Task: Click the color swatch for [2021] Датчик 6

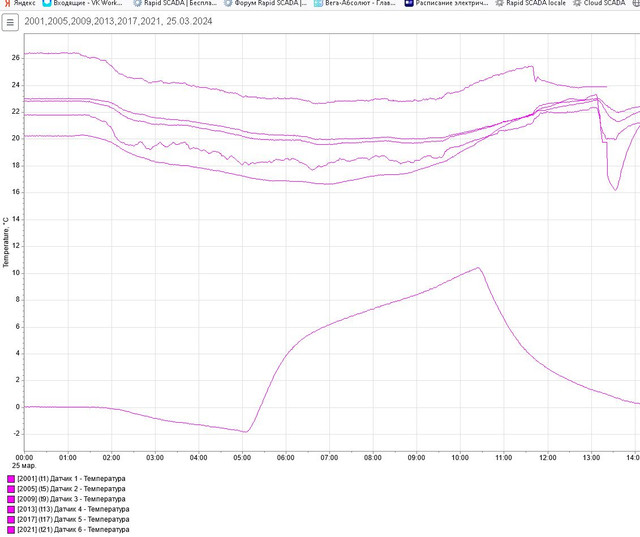Action: [11, 530]
